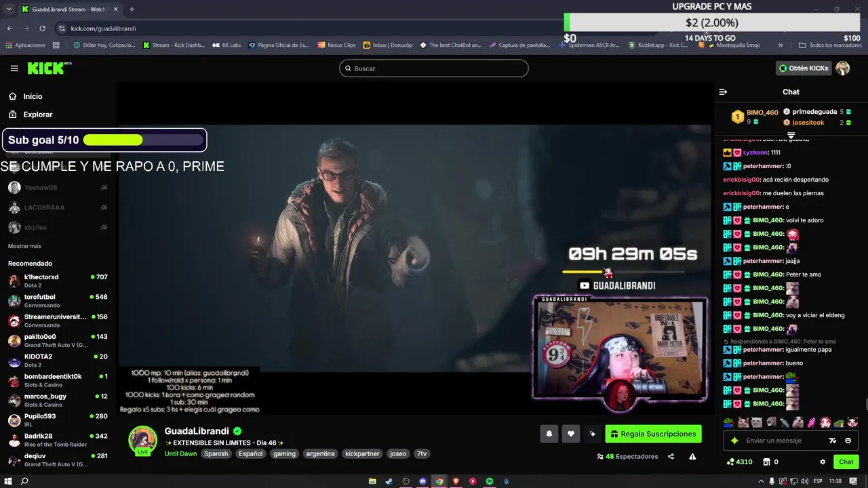
Task: Click josesitook in leaderboard
Action: [808, 123]
